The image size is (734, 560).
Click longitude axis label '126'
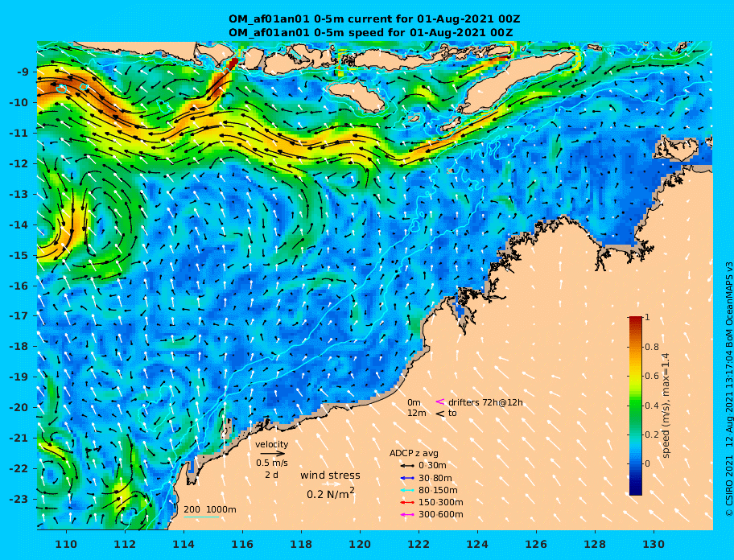pyautogui.click(x=536, y=544)
